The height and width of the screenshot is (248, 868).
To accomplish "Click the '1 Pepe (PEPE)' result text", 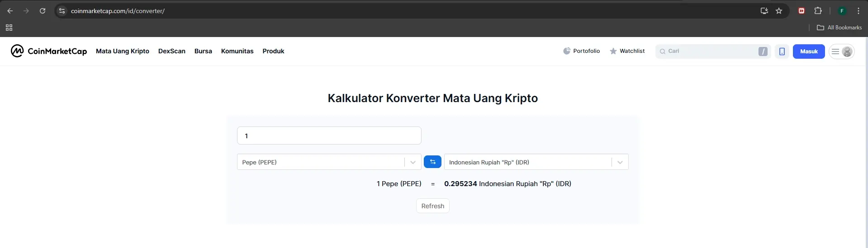I will pos(399,184).
